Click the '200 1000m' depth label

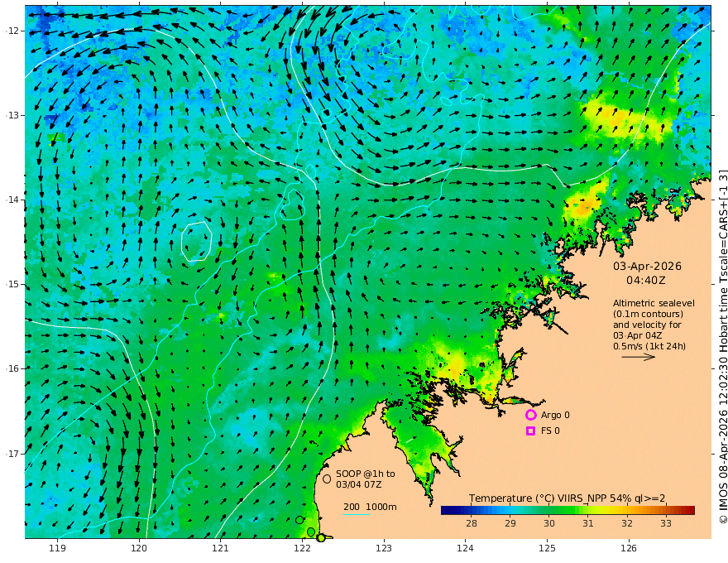pos(370,507)
